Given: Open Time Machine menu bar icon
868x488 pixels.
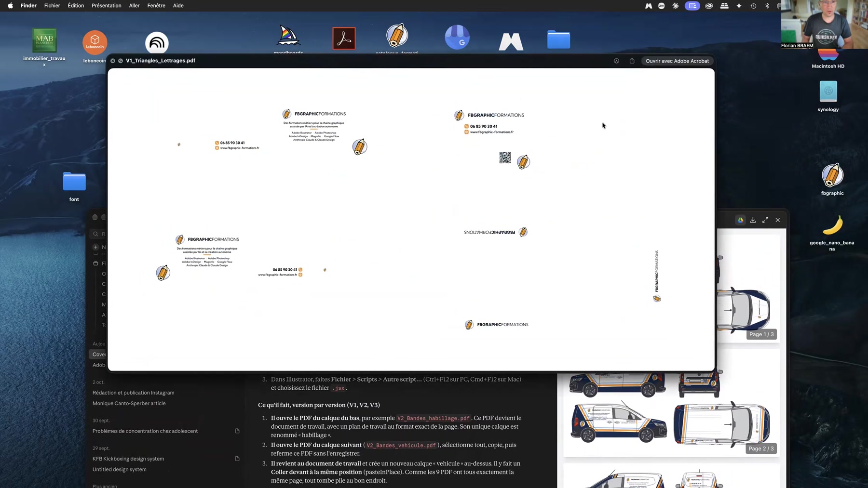Looking at the screenshot, I should tap(753, 6).
